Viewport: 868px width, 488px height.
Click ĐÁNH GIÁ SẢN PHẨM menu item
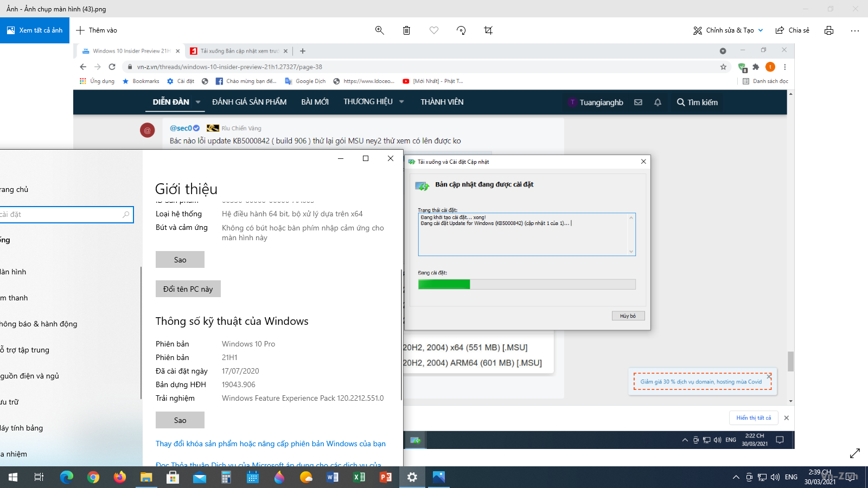249,102
